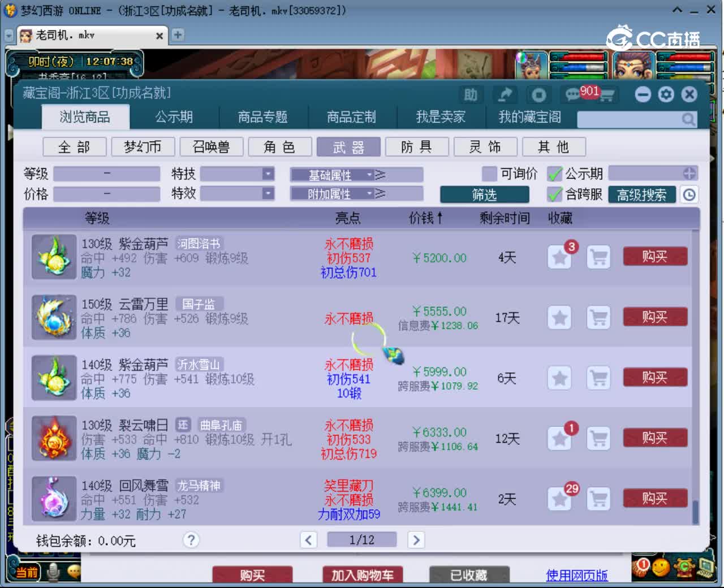Open 我是卖家 tab
The width and height of the screenshot is (724, 588).
[441, 117]
